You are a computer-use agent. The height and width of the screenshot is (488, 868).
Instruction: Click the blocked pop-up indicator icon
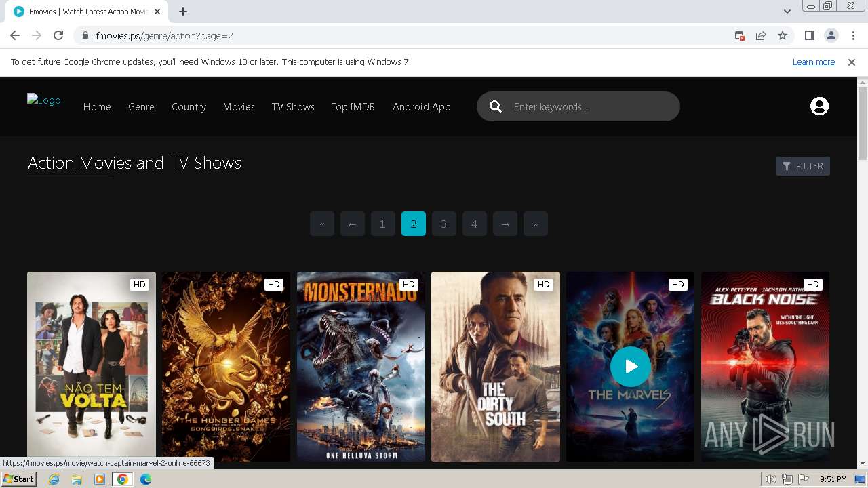tap(740, 35)
